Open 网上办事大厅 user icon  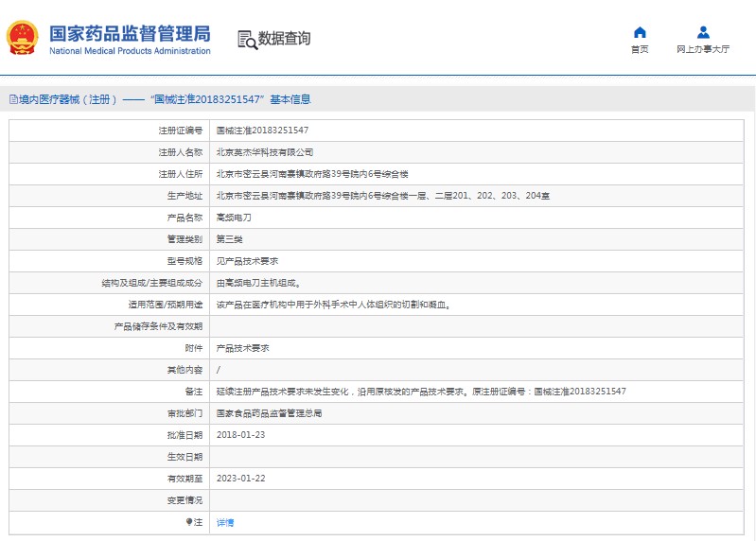click(x=703, y=32)
